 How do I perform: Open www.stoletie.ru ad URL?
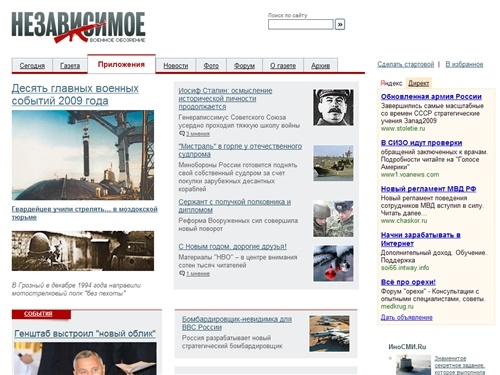coord(403,128)
